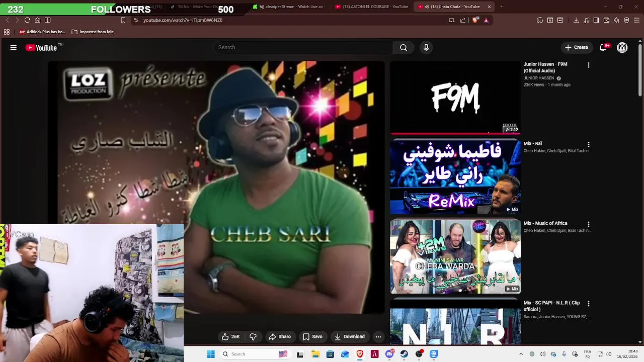
Task: Open options for Mix - SC PAPI N.L.R
Action: point(589,304)
